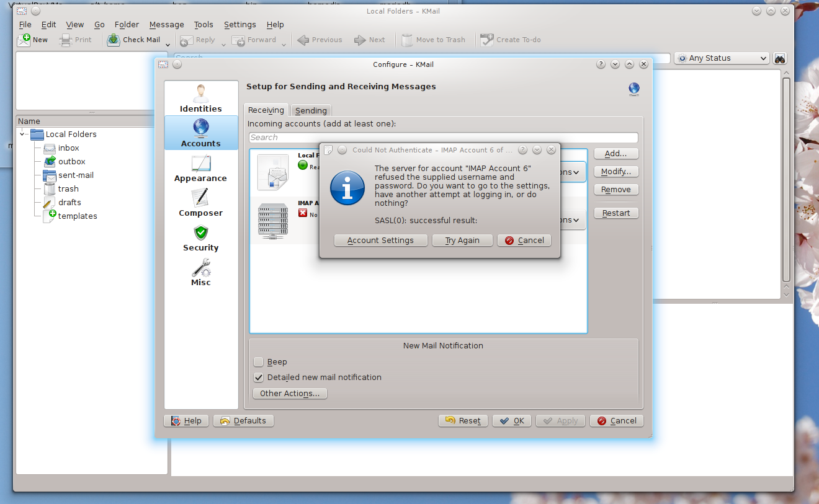Click the Forward toolbar icon
This screenshot has width=819, height=504.
coord(238,40)
